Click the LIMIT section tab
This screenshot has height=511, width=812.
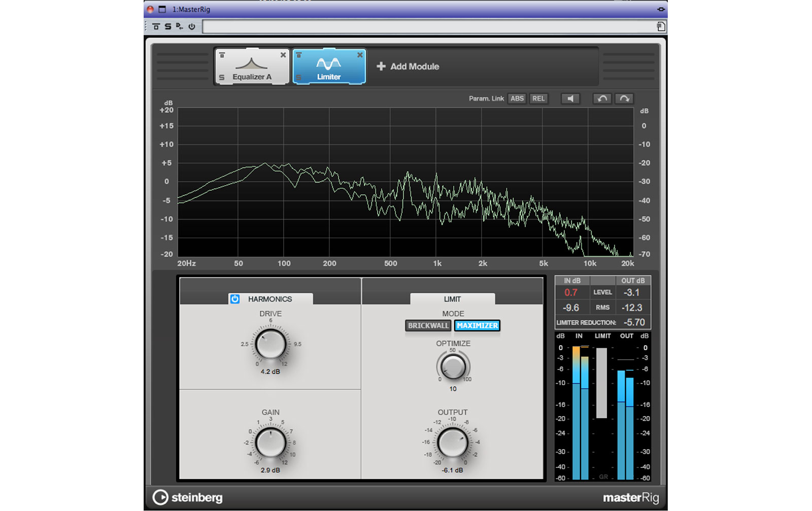tap(453, 299)
